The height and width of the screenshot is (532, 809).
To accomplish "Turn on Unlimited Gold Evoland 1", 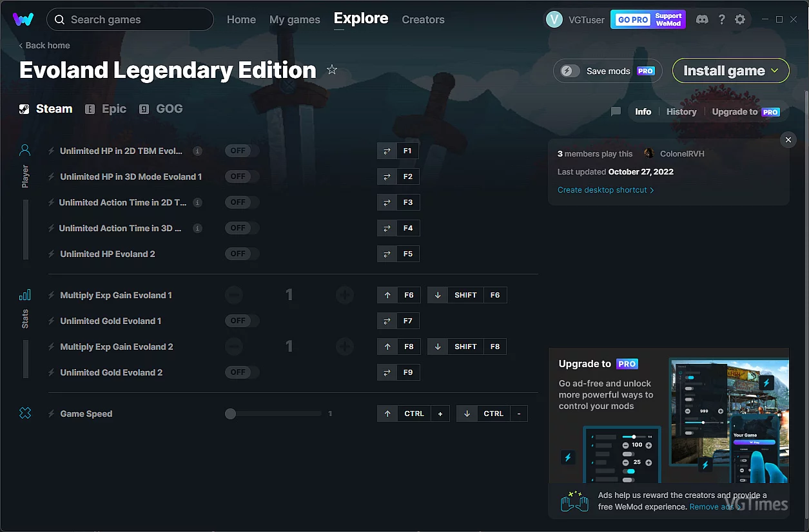I will tap(242, 321).
